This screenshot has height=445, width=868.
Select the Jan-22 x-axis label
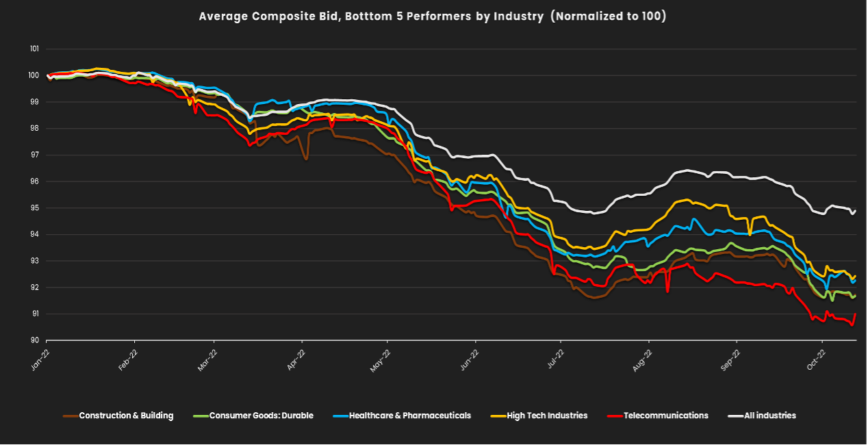tap(40, 359)
